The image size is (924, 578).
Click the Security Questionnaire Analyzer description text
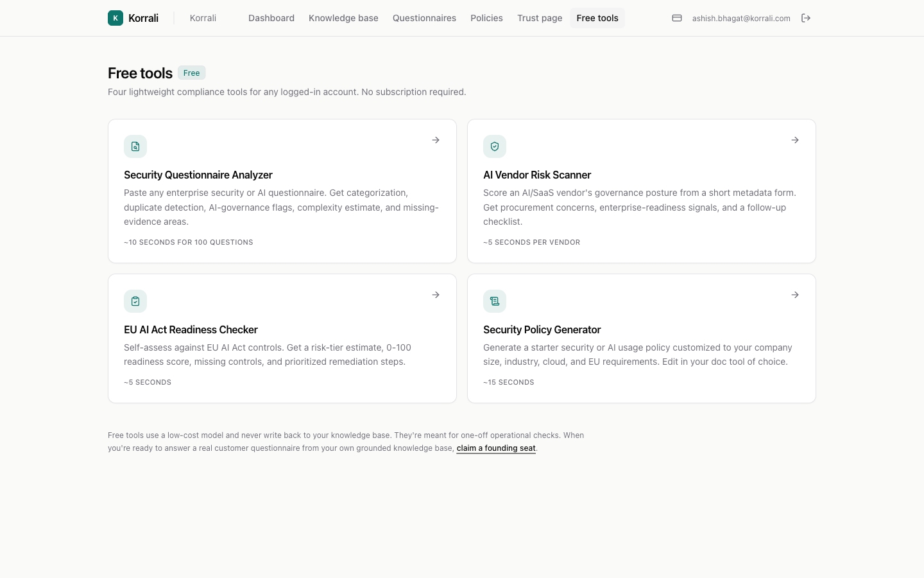[282, 207]
